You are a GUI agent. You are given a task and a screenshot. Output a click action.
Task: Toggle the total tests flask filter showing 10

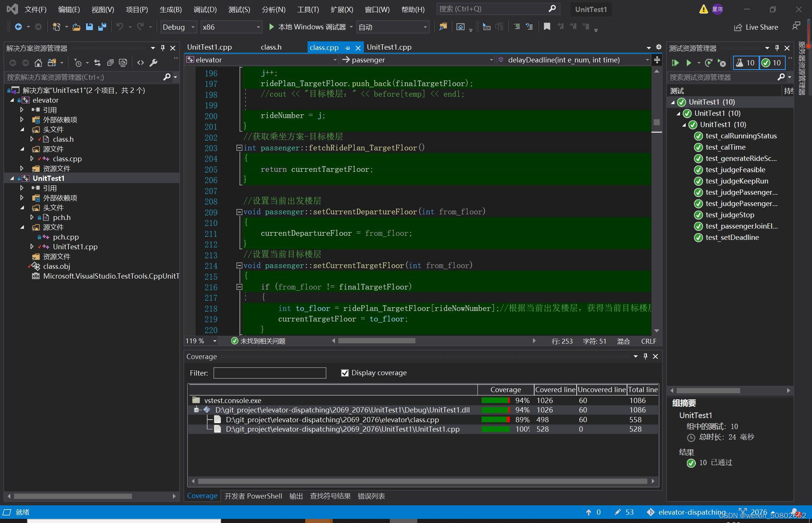(x=746, y=63)
